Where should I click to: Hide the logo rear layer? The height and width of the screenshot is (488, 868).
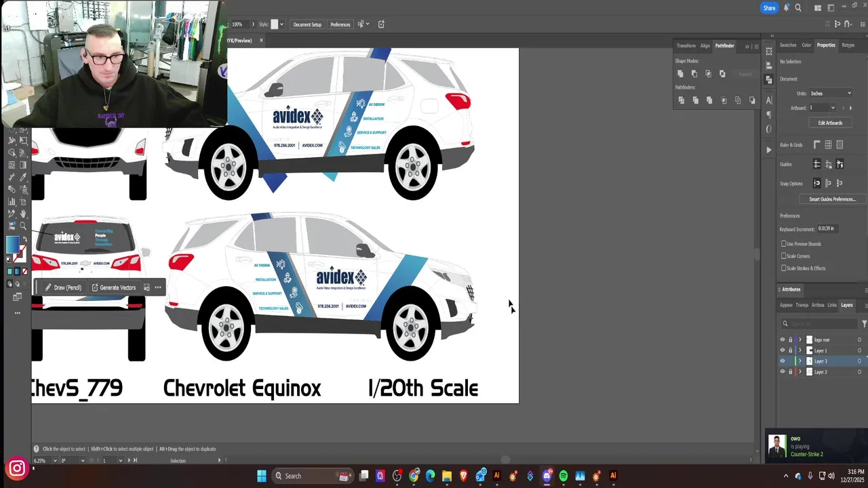tap(783, 340)
